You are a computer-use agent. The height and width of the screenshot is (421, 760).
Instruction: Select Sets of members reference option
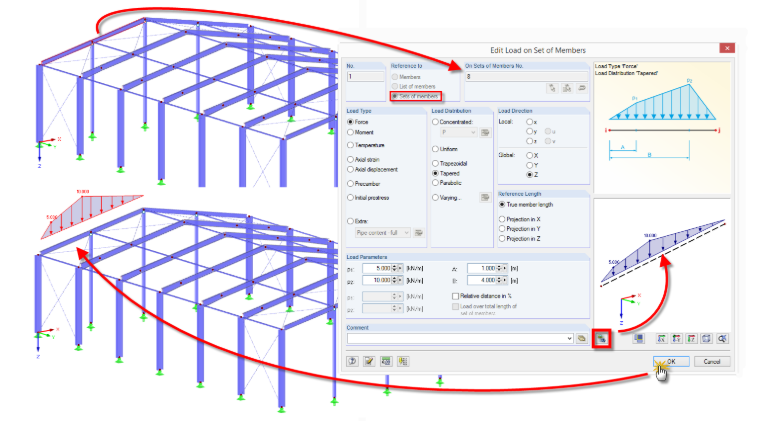pos(395,96)
